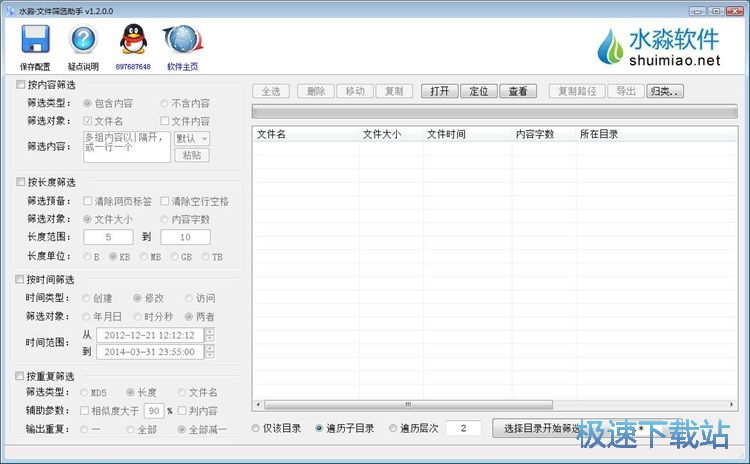The width and height of the screenshot is (750, 464).
Task: Click the 删除 button
Action: pyautogui.click(x=316, y=91)
